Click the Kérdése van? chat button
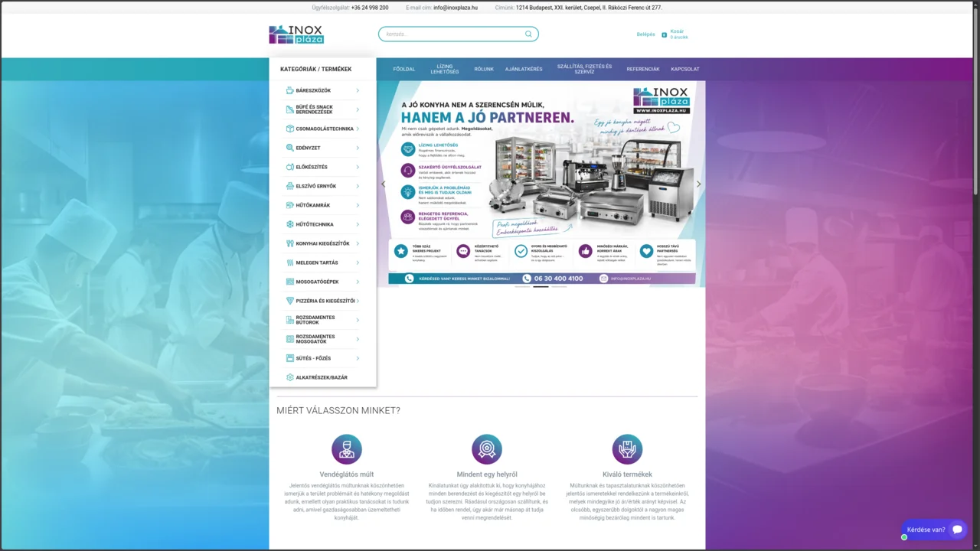This screenshot has width=980, height=551. point(934,530)
